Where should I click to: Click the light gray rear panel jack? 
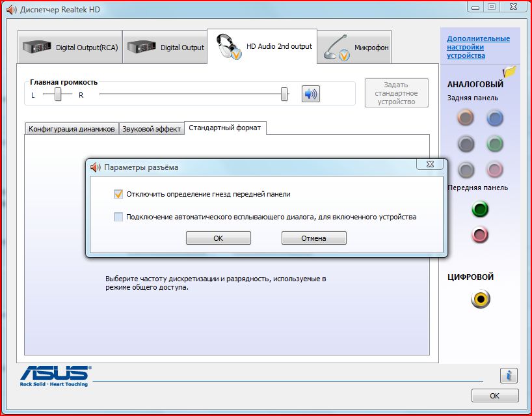pyautogui.click(x=466, y=169)
